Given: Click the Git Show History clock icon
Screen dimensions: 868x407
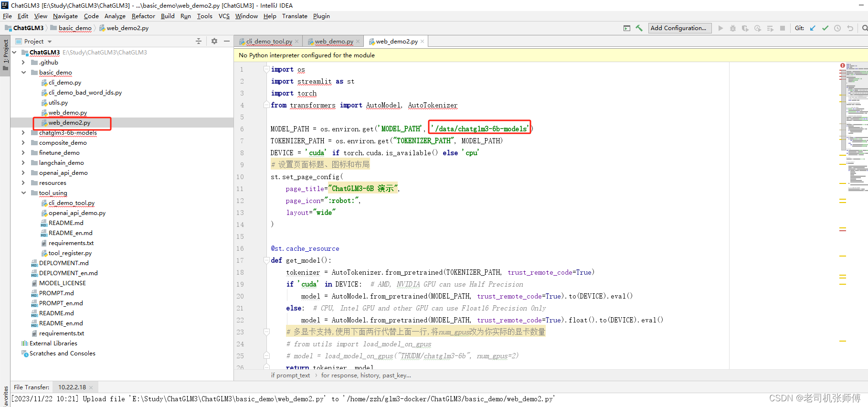Looking at the screenshot, I should click(837, 28).
